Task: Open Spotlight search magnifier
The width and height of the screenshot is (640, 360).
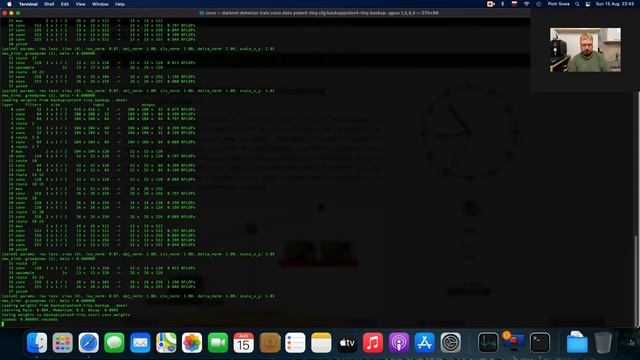Action: pos(577,4)
